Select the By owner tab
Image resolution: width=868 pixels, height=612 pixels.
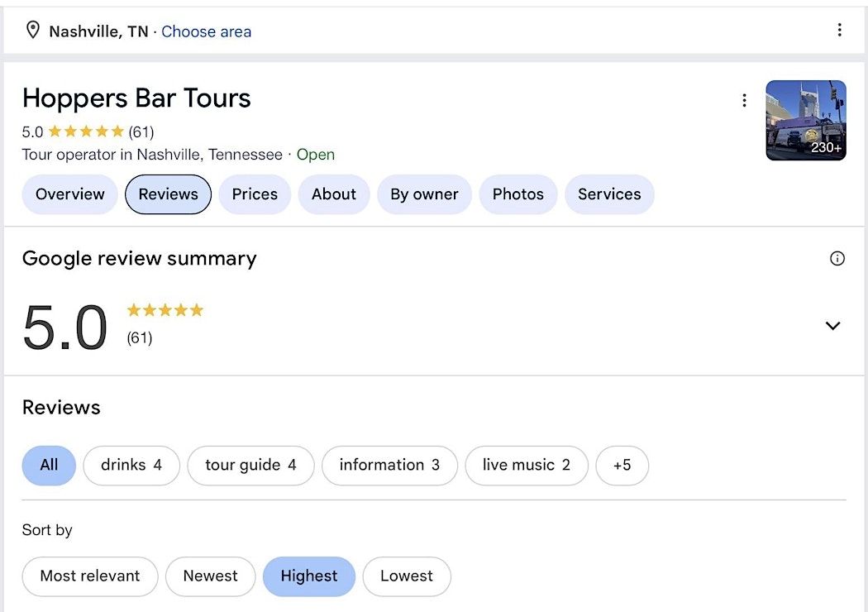click(x=424, y=194)
